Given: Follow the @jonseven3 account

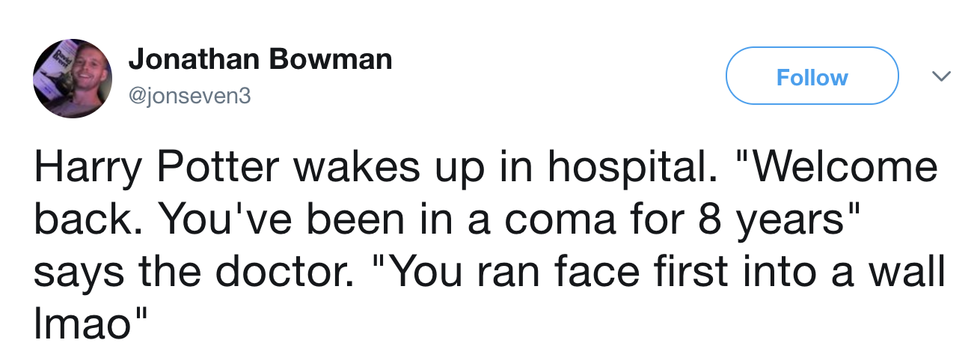Looking at the screenshot, I should pyautogui.click(x=812, y=76).
